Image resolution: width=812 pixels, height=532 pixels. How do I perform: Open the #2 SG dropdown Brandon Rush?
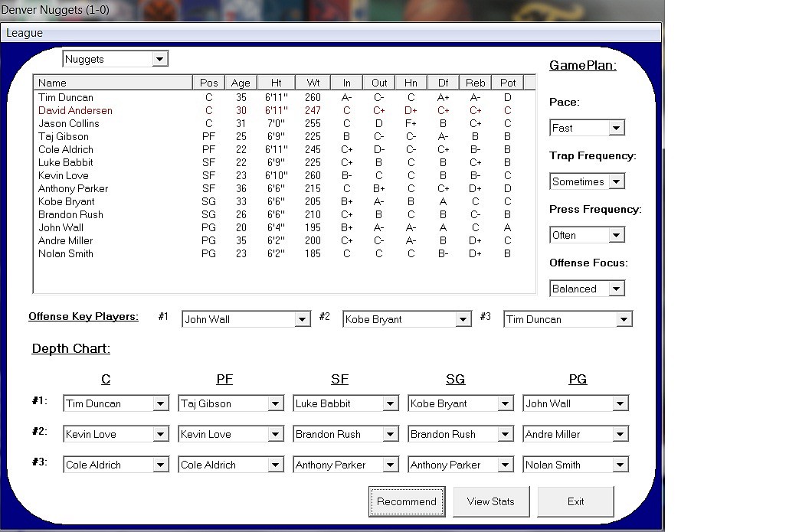coord(461,434)
